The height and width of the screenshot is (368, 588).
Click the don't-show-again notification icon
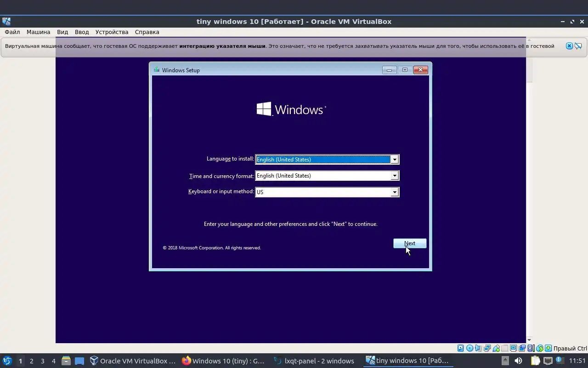(x=578, y=46)
